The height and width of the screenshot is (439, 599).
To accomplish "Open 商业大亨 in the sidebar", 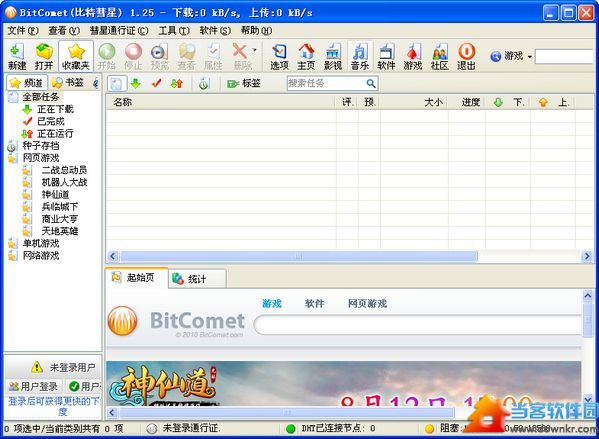I will click(x=60, y=219).
